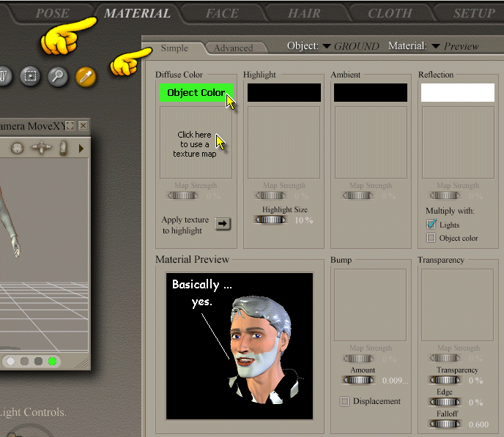Pick the dashed-square grouping tool
The image size is (504, 437).
click(30, 75)
